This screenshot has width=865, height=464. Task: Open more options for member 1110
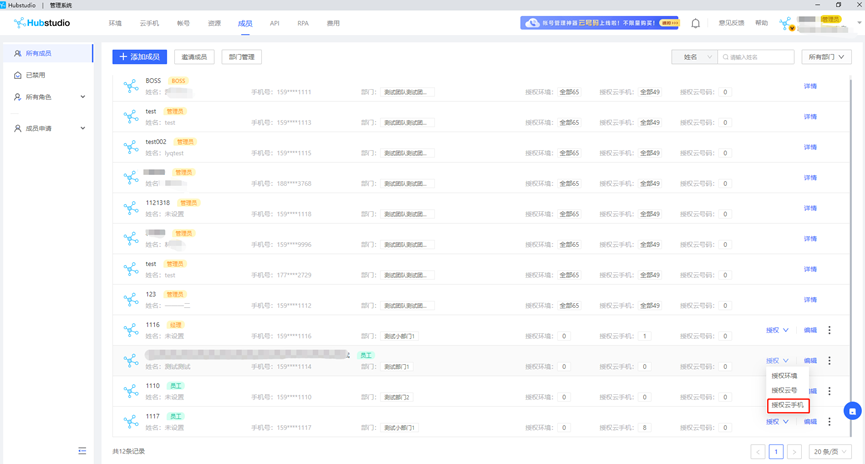click(x=829, y=391)
